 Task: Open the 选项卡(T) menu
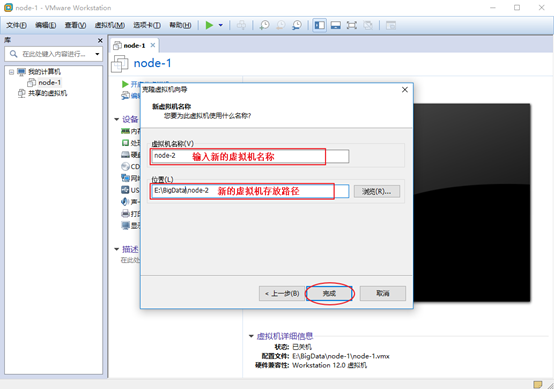tap(147, 25)
